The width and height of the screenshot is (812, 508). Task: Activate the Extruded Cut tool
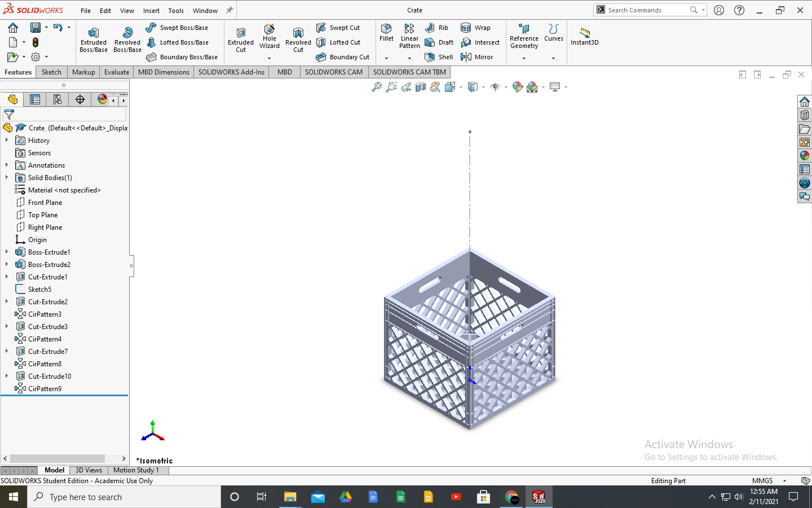coord(241,40)
